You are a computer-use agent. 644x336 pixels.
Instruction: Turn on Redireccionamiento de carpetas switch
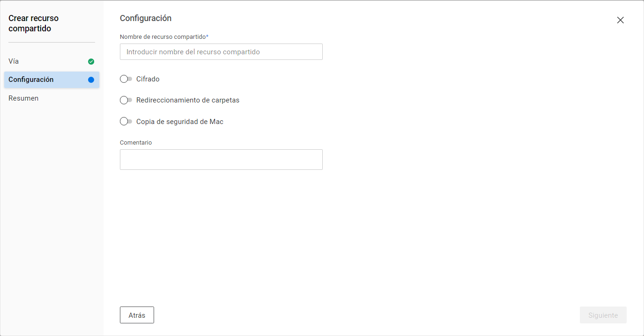(126, 100)
